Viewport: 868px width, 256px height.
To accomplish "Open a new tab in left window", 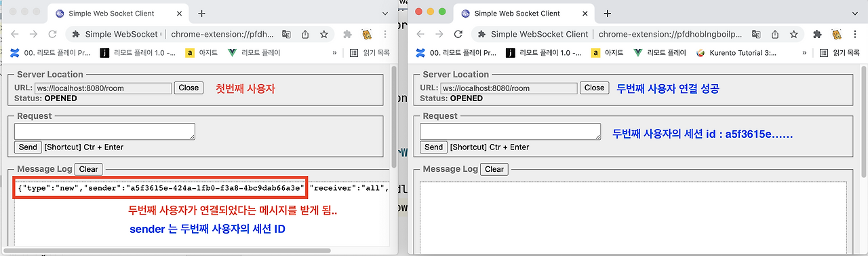I will 201,13.
